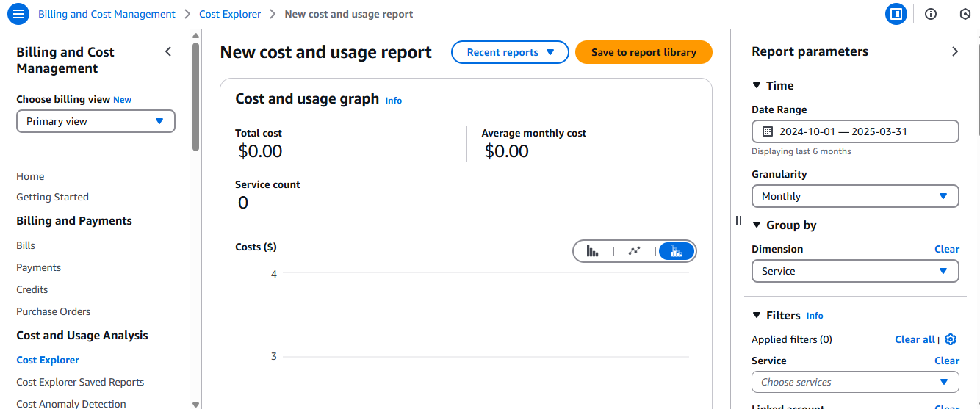Open Purchase Orders in sidebar
Viewport: 980px width, 409px height.
pyautogui.click(x=54, y=311)
